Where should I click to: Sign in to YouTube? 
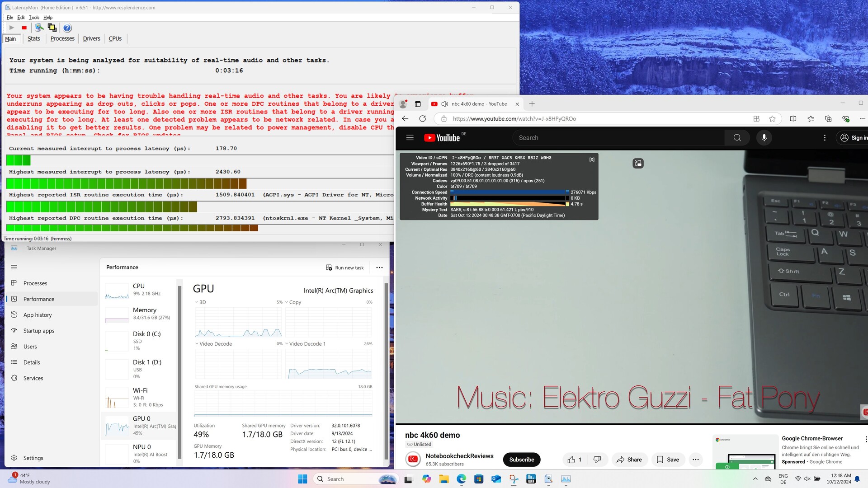(x=854, y=138)
